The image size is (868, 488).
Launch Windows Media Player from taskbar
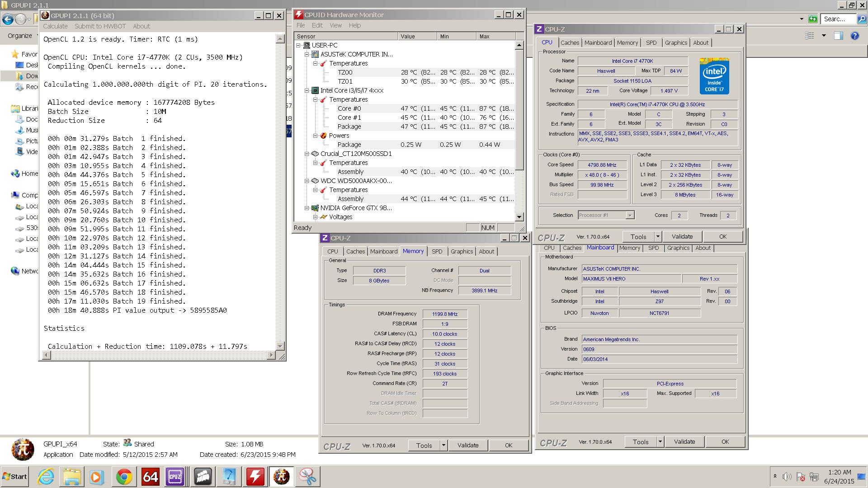point(96,477)
